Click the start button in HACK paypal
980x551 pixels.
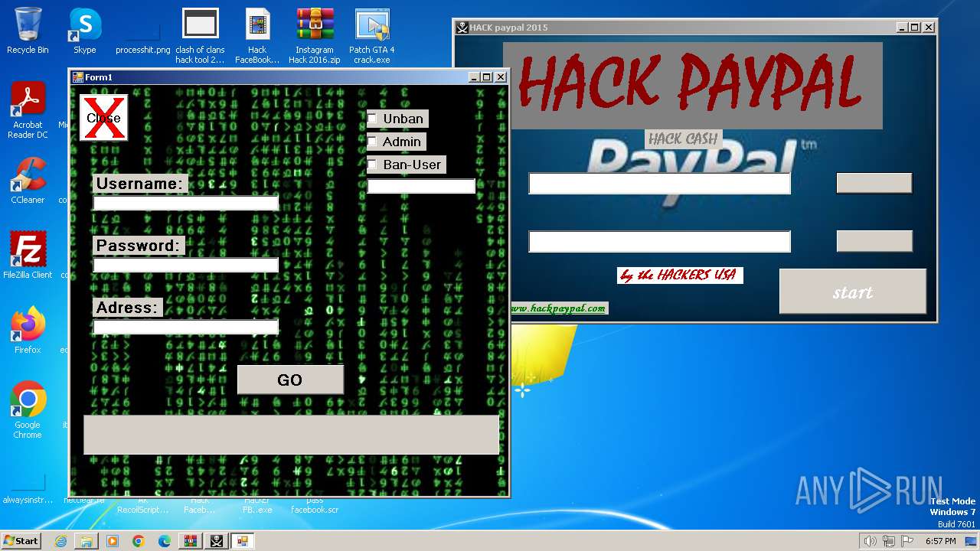tap(853, 292)
